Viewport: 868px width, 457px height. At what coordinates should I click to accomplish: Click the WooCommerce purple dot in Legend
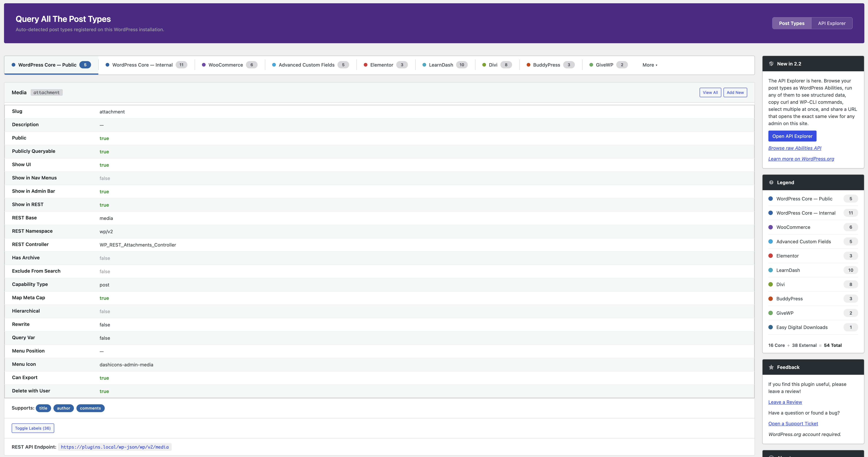tap(770, 227)
